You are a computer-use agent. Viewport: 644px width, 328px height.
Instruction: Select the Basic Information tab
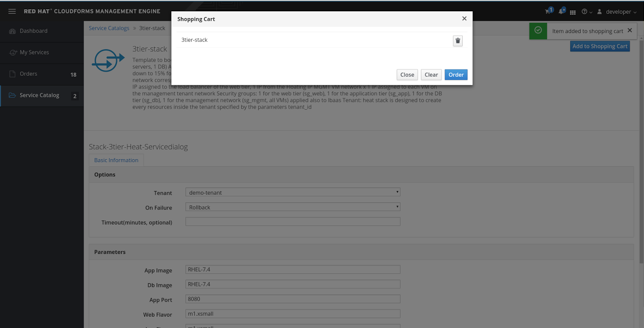[x=116, y=160]
